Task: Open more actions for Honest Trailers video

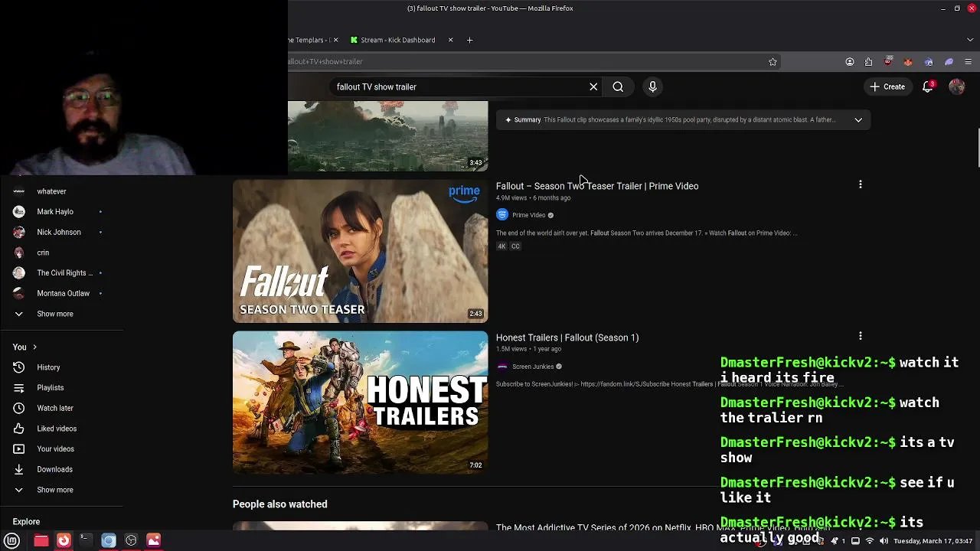Action: point(861,336)
